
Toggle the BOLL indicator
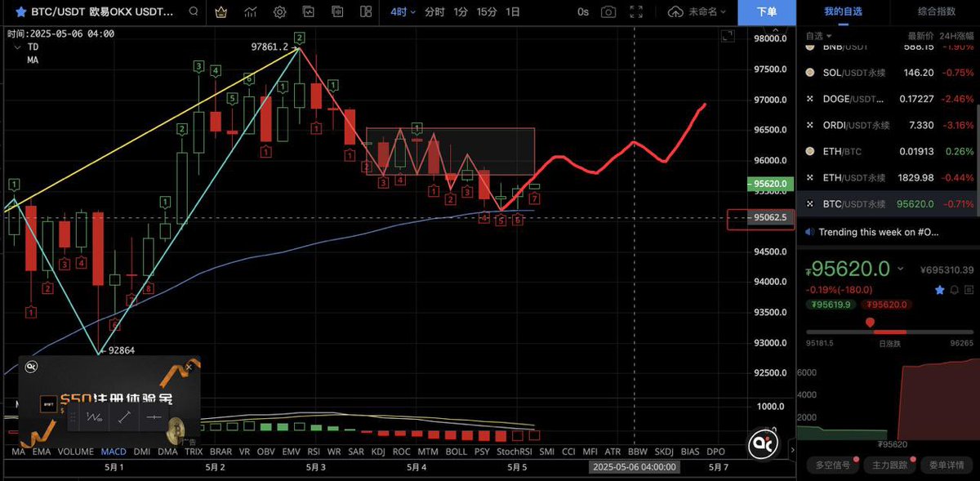[x=457, y=451]
